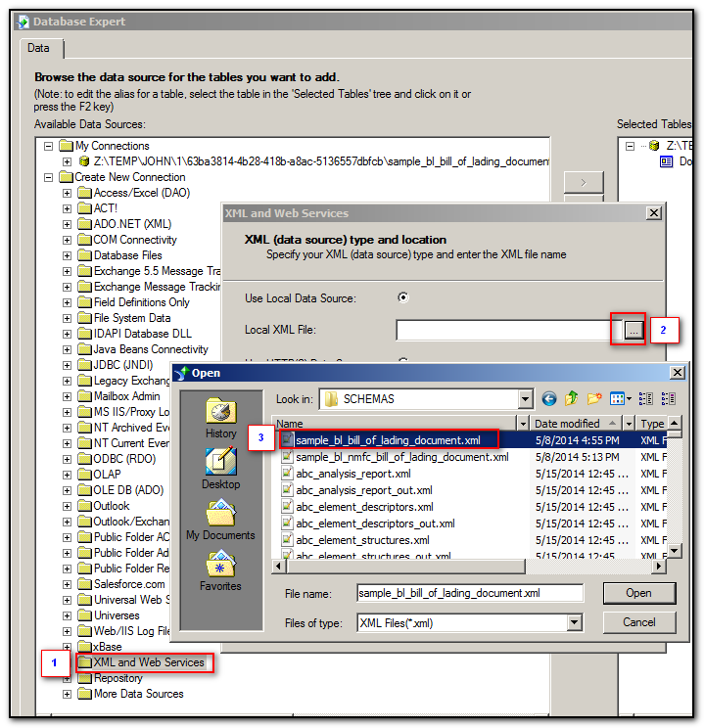Click the File name input field
This screenshot has height=728, width=704.
(x=470, y=593)
